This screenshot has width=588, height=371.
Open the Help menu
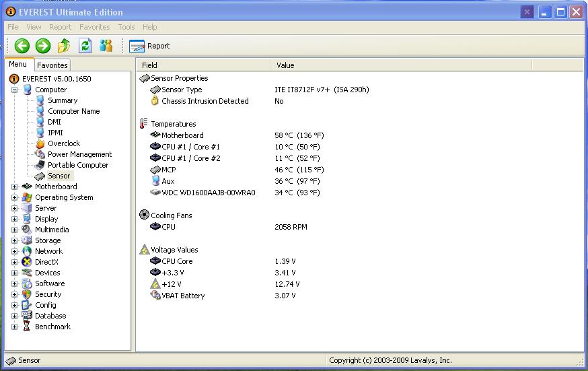coord(149,27)
